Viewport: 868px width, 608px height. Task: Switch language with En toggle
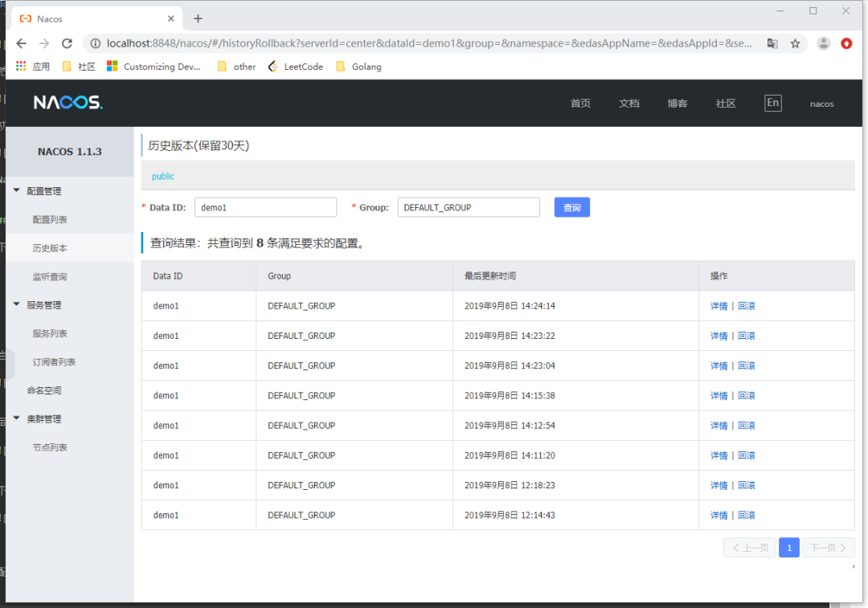click(x=772, y=103)
